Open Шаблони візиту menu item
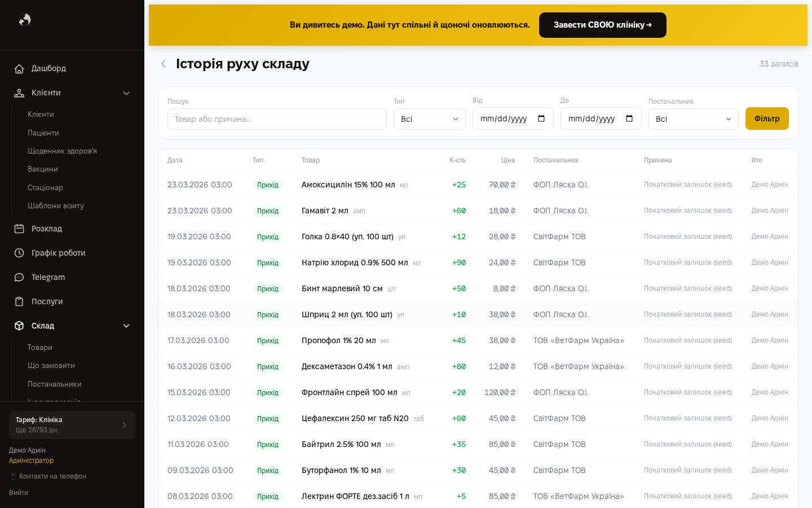Screen dimensions: 812x508 (x=56, y=205)
